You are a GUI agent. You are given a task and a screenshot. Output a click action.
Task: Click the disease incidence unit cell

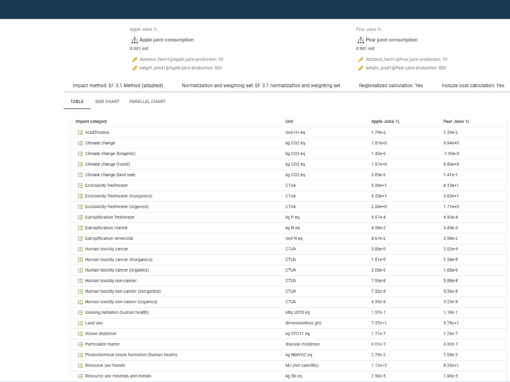pyautogui.click(x=302, y=344)
